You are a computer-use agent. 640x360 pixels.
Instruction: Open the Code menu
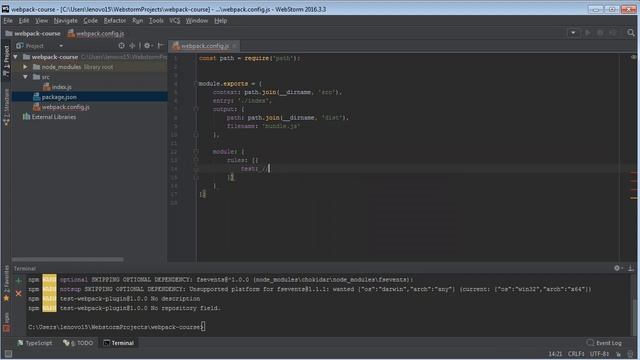[x=90, y=20]
